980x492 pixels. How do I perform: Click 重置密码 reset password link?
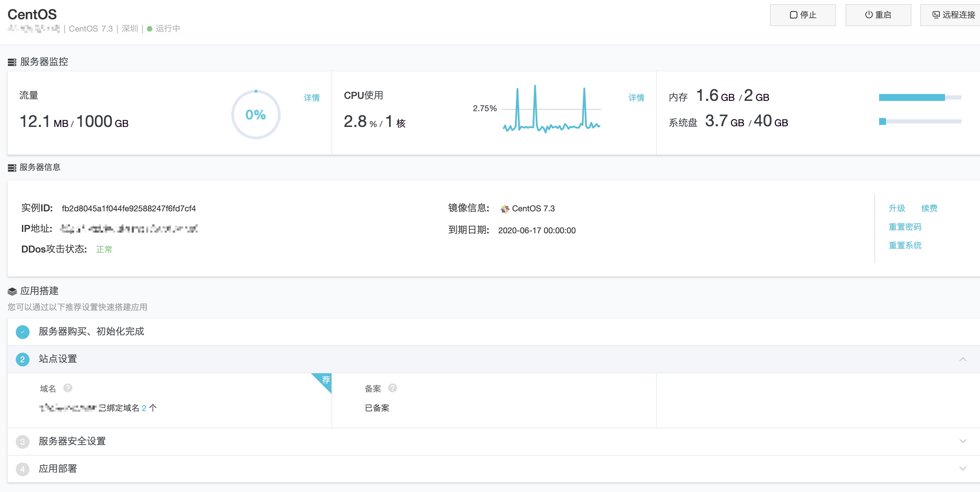905,227
